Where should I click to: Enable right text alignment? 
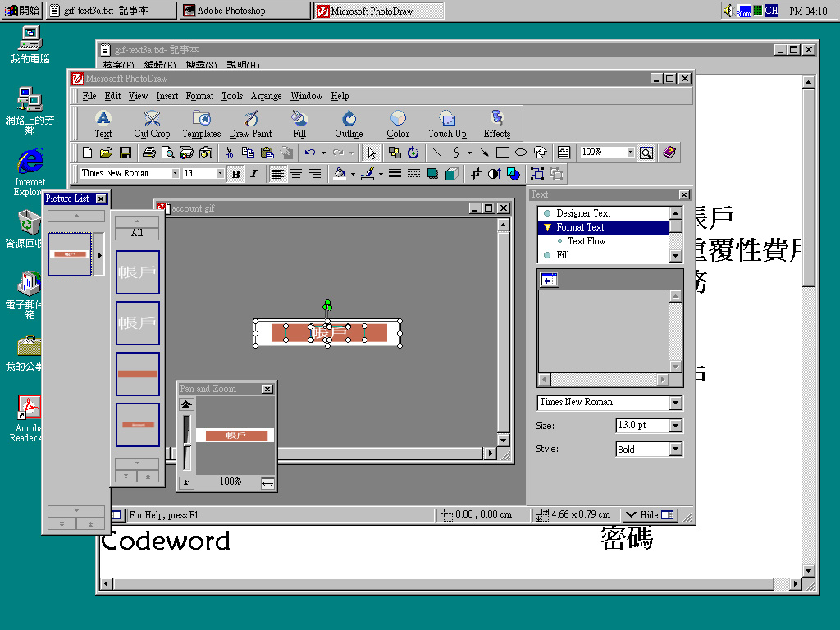pyautogui.click(x=315, y=174)
